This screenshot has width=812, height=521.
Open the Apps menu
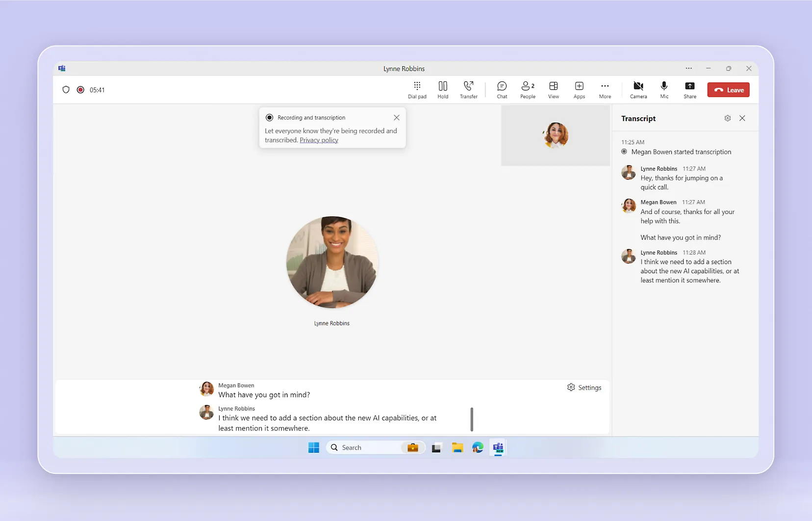(579, 90)
